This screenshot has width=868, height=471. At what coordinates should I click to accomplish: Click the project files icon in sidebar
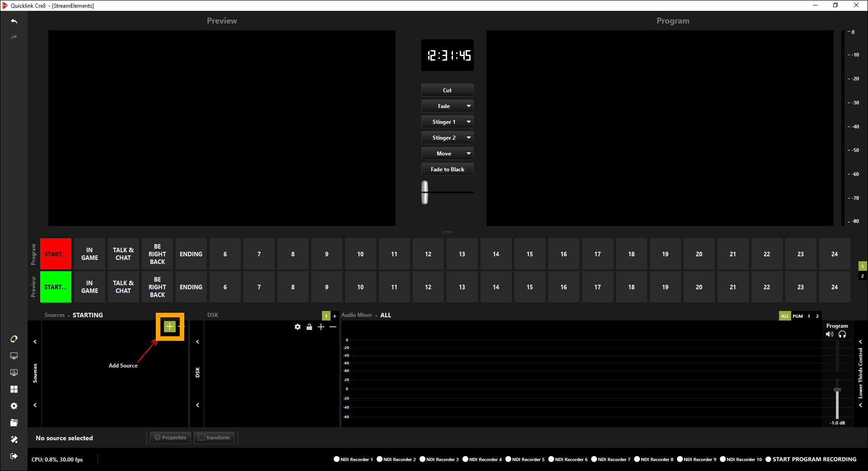[14, 423]
